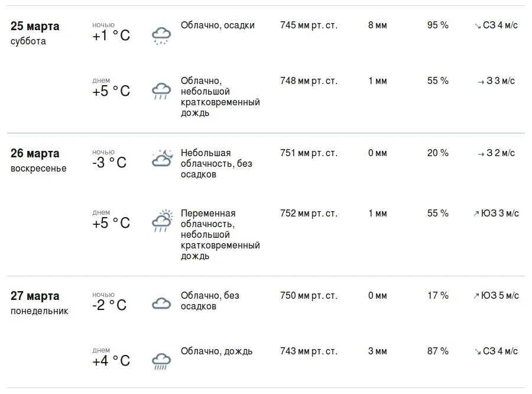Click the -3 °C night temperature on March 26
Image resolution: width=532 pixels, height=394 pixels.
coord(109,162)
